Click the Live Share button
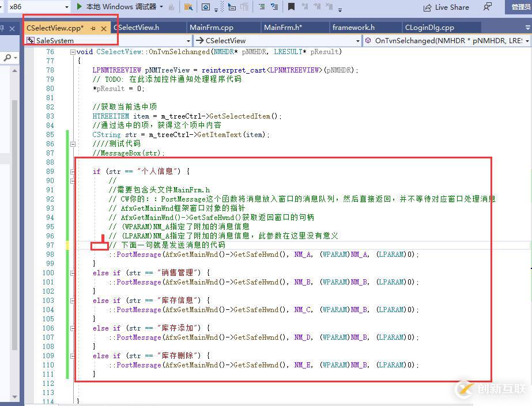The width and height of the screenshot is (532, 406). (x=447, y=7)
